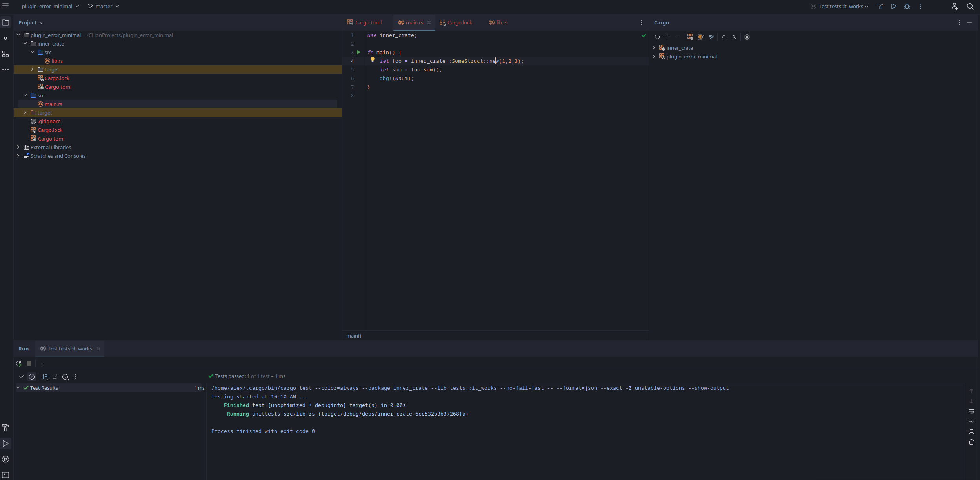
Task: Close the 'Test tests::it_works' run tab
Action: tap(98, 349)
